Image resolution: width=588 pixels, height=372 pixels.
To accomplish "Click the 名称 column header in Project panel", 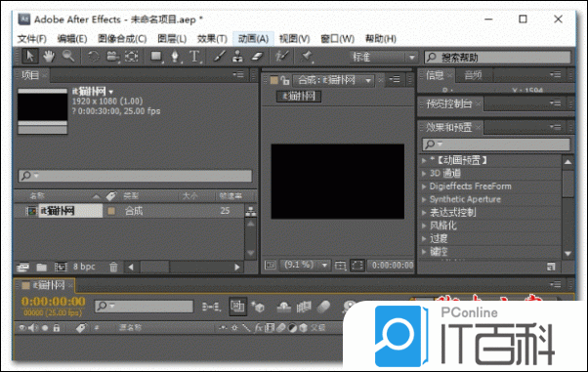I will pyautogui.click(x=37, y=195).
